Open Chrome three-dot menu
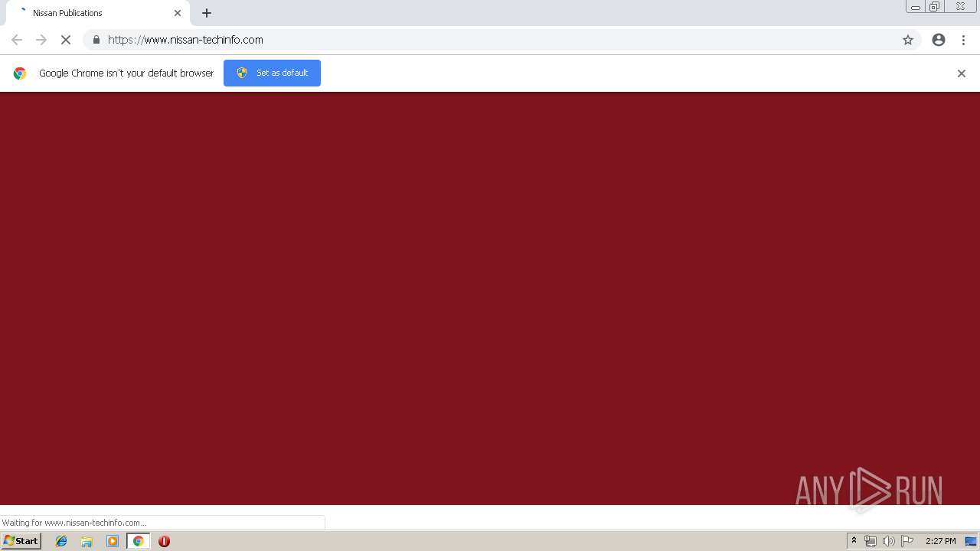The height and width of the screenshot is (551, 980). pos(963,40)
